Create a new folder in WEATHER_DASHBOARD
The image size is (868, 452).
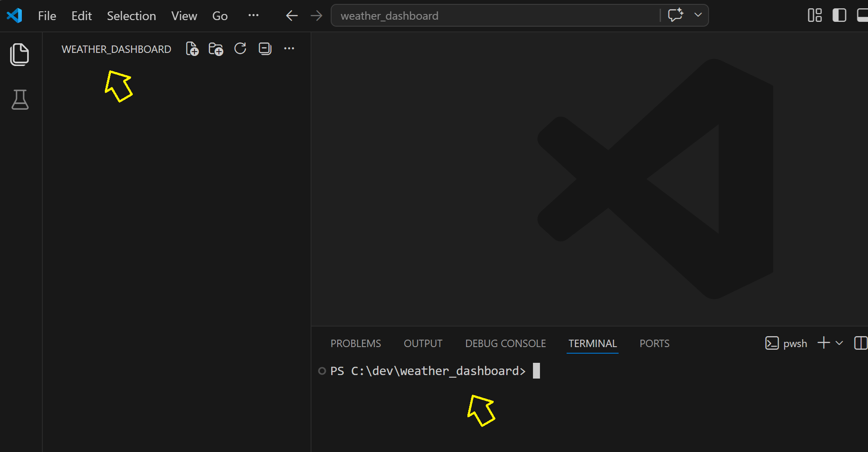point(216,49)
